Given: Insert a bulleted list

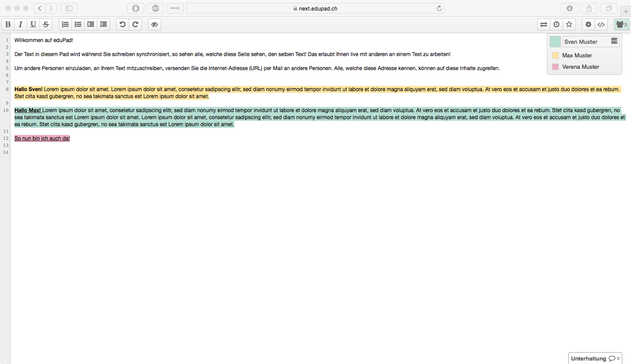Looking at the screenshot, I should (x=78, y=25).
